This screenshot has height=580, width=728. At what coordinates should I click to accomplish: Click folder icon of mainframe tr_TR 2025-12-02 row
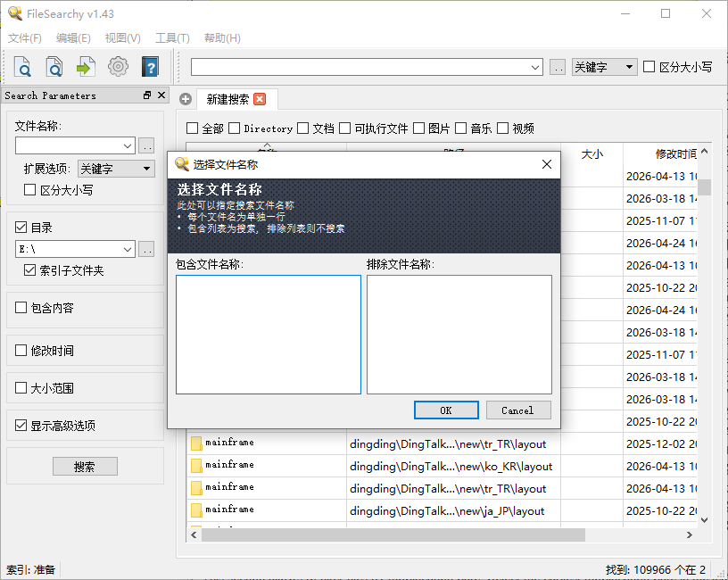pyautogui.click(x=196, y=443)
